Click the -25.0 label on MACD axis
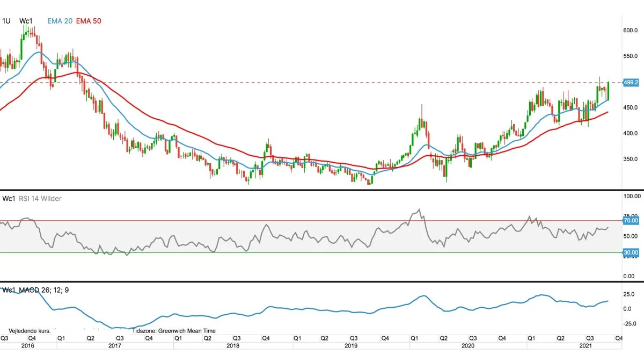644x362 pixels. tap(629, 323)
